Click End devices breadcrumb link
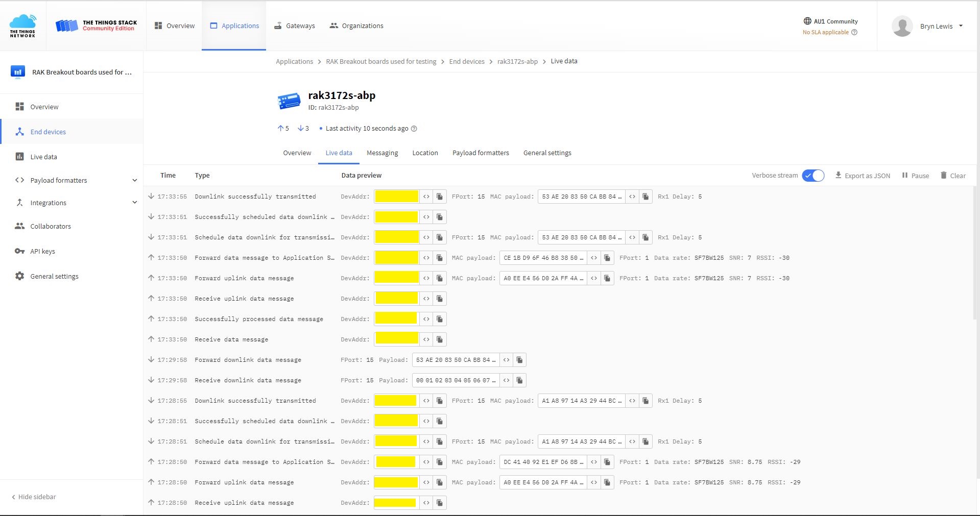This screenshot has width=980, height=516. click(x=467, y=62)
